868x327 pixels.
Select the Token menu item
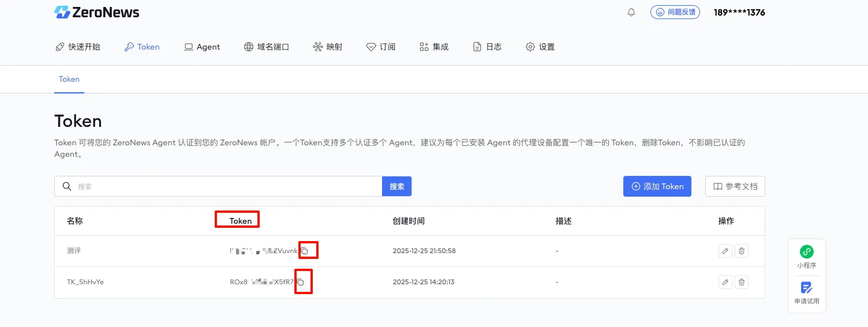point(142,47)
